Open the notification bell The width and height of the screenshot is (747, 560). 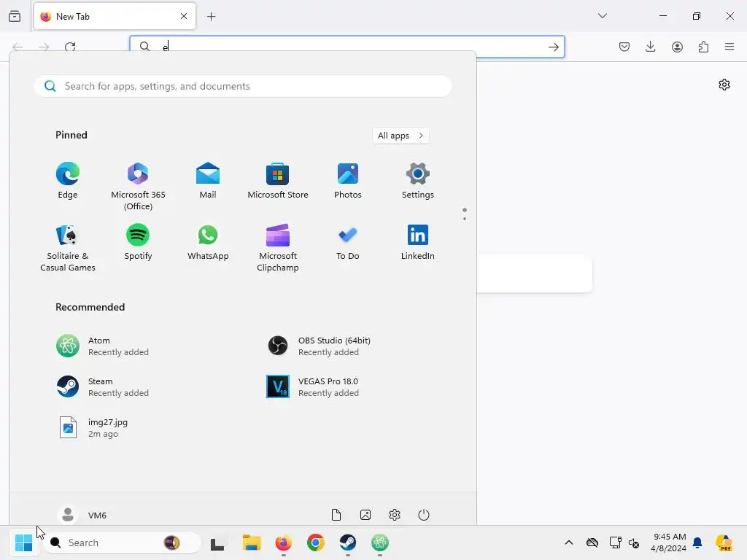click(x=697, y=542)
